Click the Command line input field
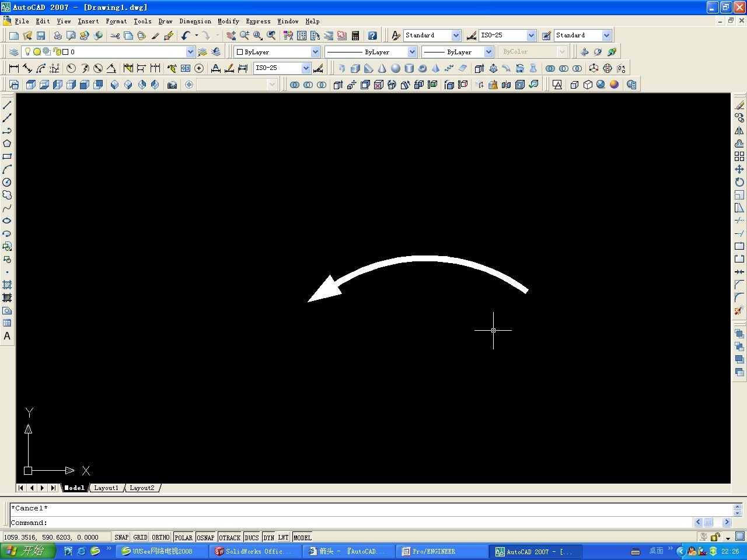 pyautogui.click(x=350, y=523)
